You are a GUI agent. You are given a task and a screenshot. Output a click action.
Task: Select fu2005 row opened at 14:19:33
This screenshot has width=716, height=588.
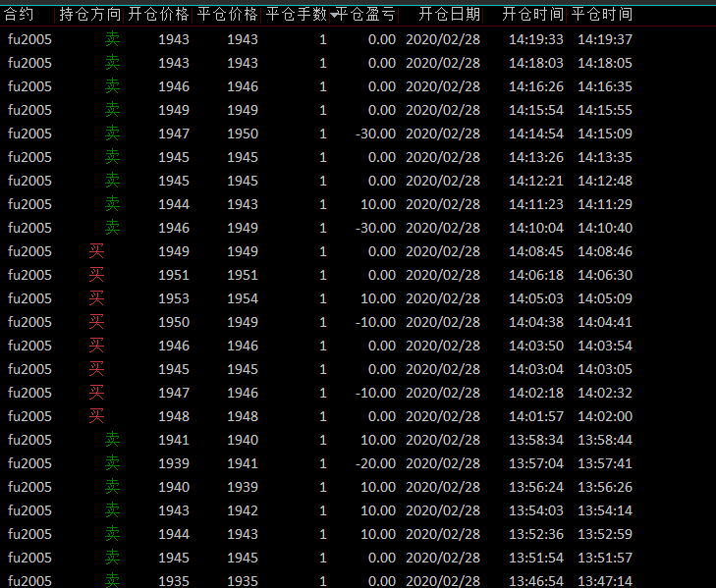tap(319, 39)
